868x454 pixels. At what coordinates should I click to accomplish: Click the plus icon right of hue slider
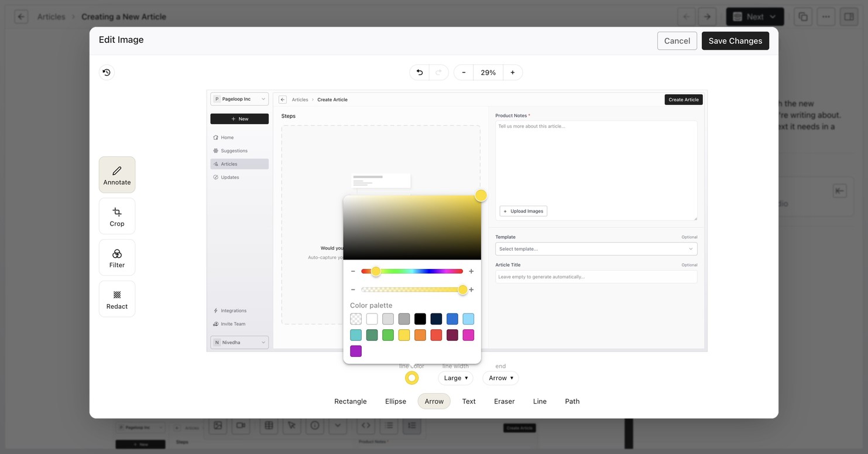[x=471, y=271]
